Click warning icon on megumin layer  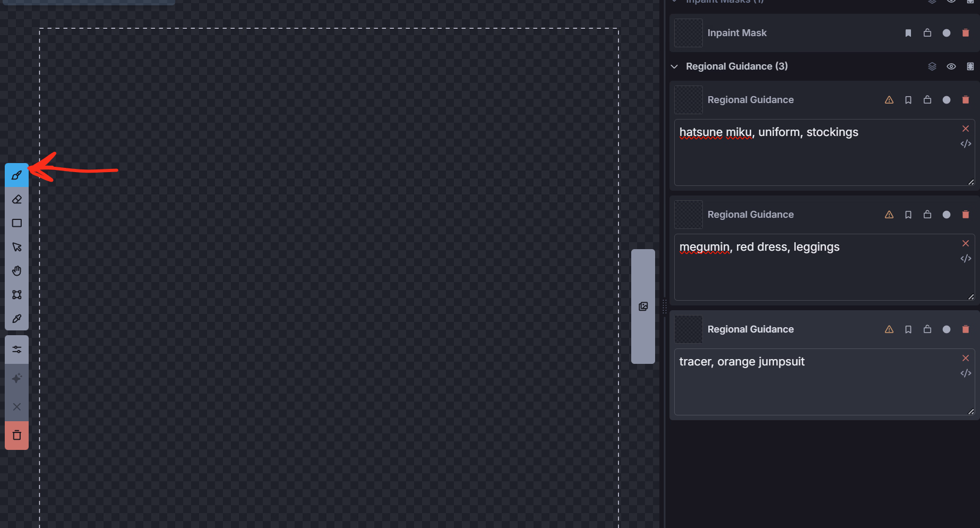[889, 215]
